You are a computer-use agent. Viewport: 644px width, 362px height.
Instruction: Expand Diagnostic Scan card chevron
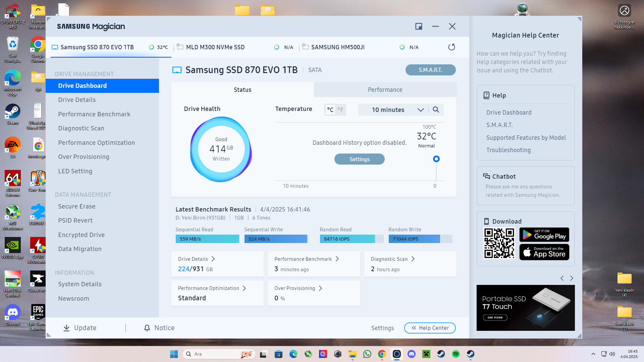413,259
